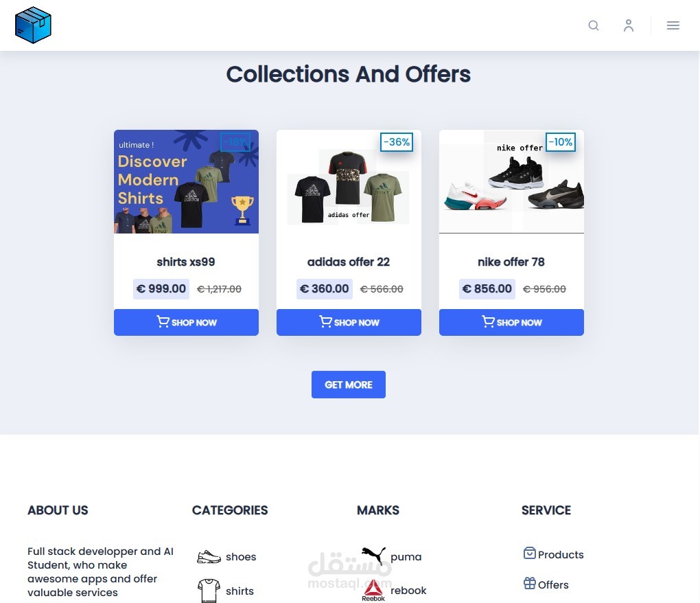This screenshot has height=603, width=700.
Task: Click the GET MORE button
Action: (x=348, y=385)
